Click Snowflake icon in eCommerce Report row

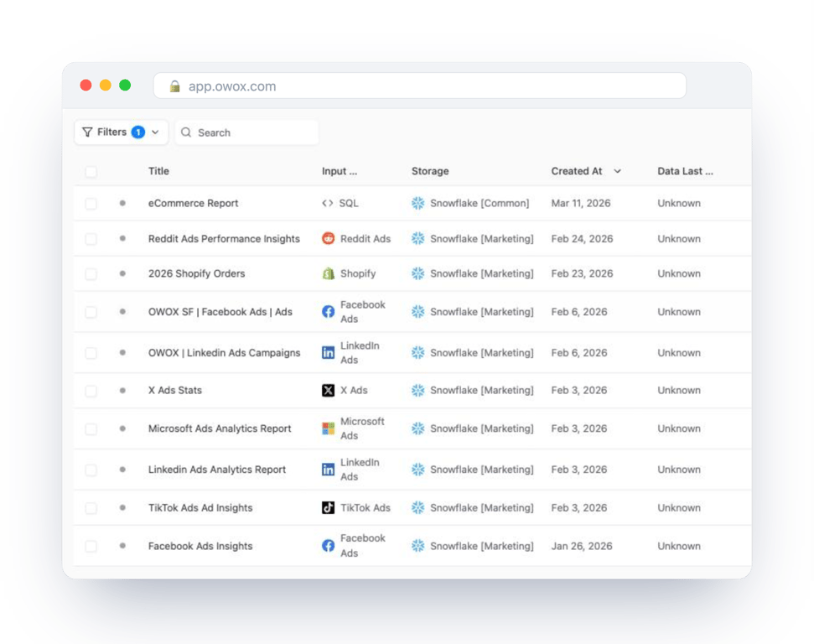point(418,203)
